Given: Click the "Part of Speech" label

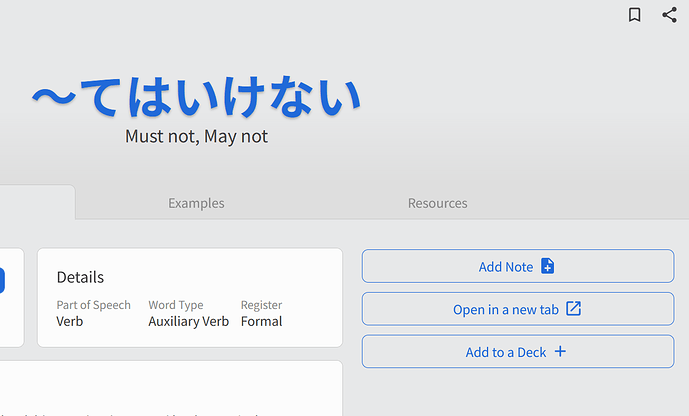Looking at the screenshot, I should click(94, 305).
